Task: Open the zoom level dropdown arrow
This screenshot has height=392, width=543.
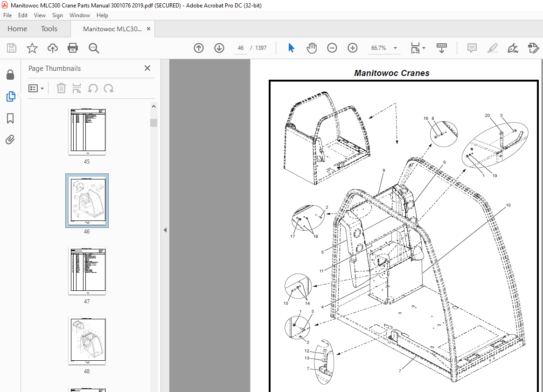Action: coord(395,48)
